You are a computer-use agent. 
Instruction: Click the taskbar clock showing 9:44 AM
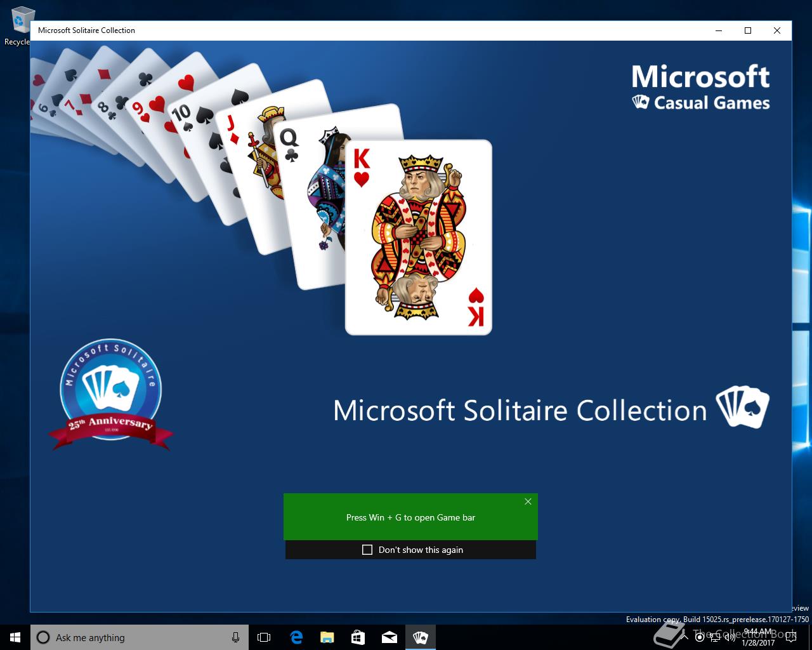(759, 637)
